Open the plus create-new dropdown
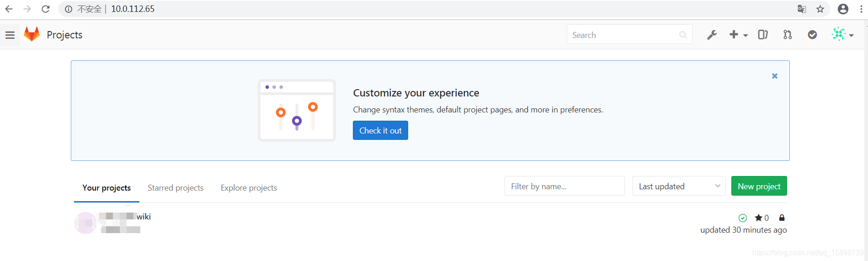The width and height of the screenshot is (868, 261). 738,35
